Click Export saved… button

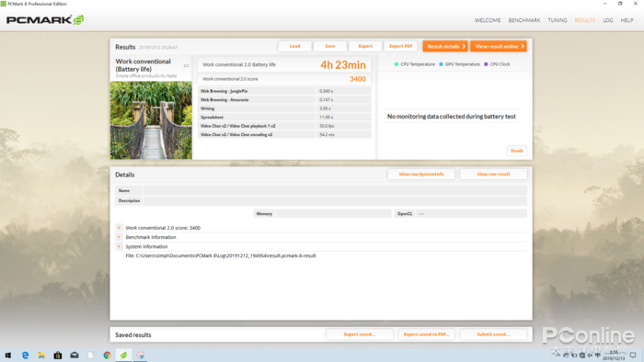(360, 334)
